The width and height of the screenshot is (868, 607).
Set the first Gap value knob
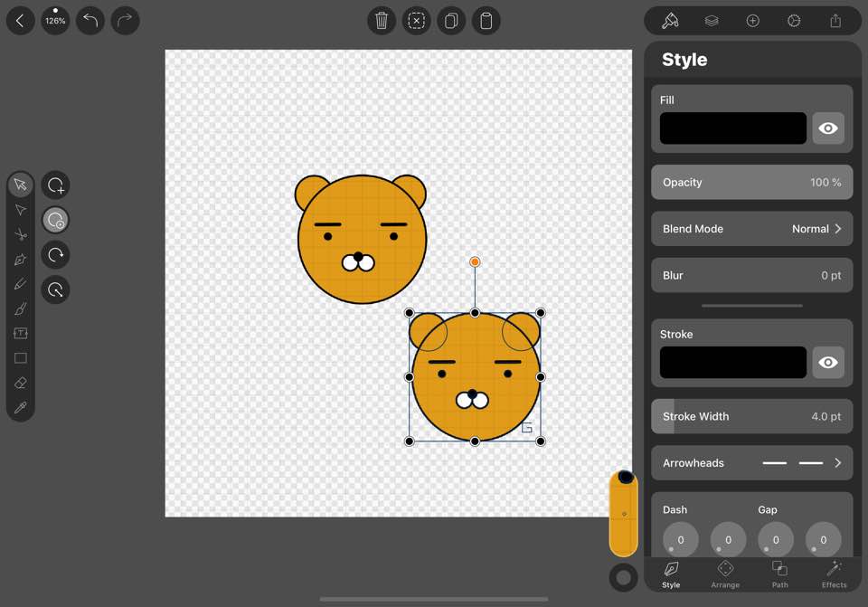point(776,539)
